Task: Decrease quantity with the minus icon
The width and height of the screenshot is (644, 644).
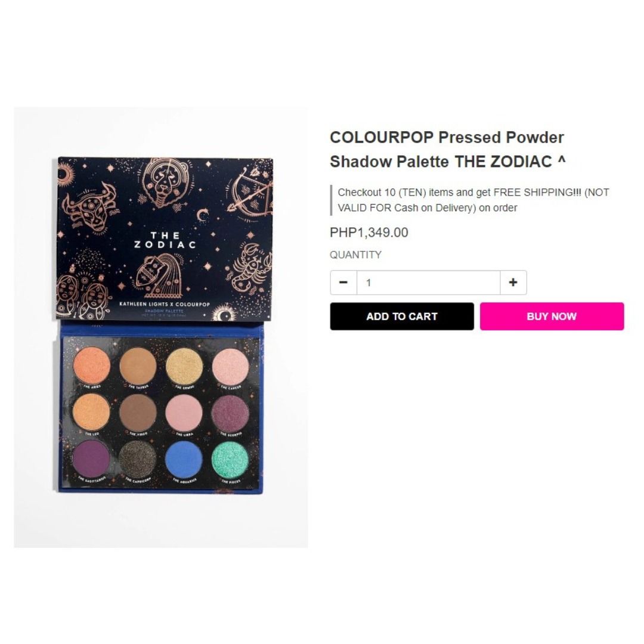Action: coord(343,283)
